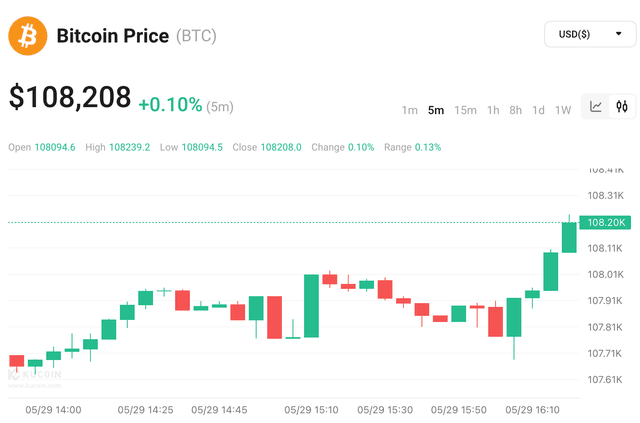The height and width of the screenshot is (423, 640).
Task: Click the latest green candle near 16:20
Action: [x=569, y=237]
